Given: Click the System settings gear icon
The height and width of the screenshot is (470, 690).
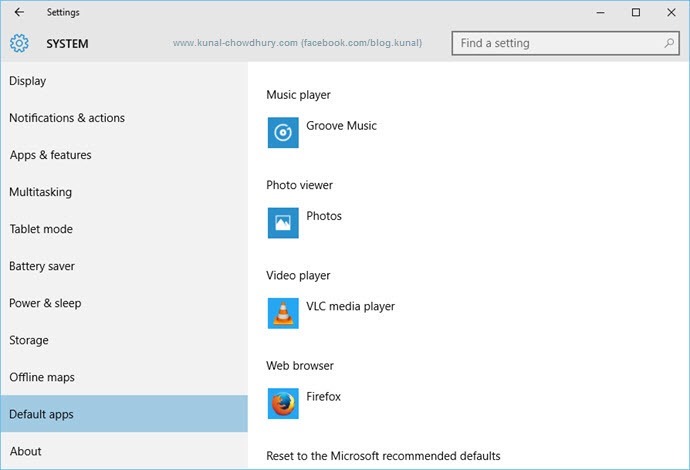Looking at the screenshot, I should point(19,43).
